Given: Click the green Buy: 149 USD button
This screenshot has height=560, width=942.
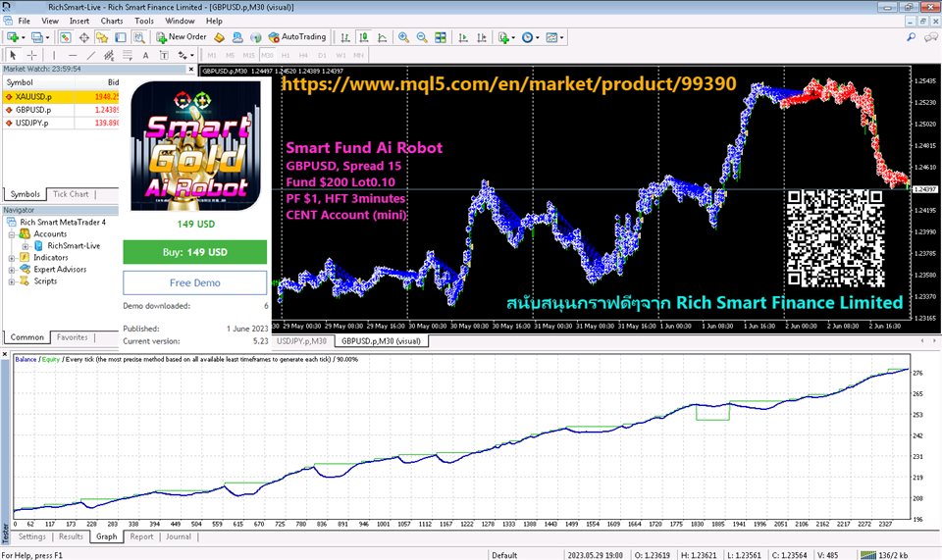Looking at the screenshot, I should (x=194, y=252).
